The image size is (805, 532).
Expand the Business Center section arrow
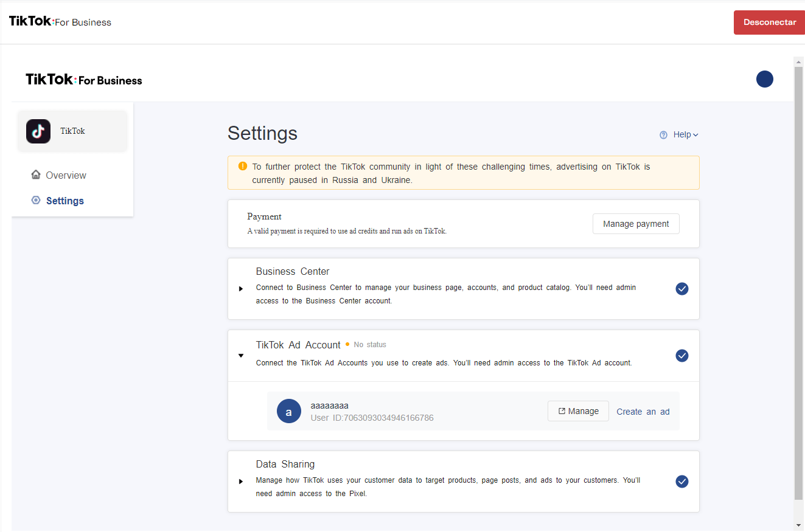(x=241, y=289)
